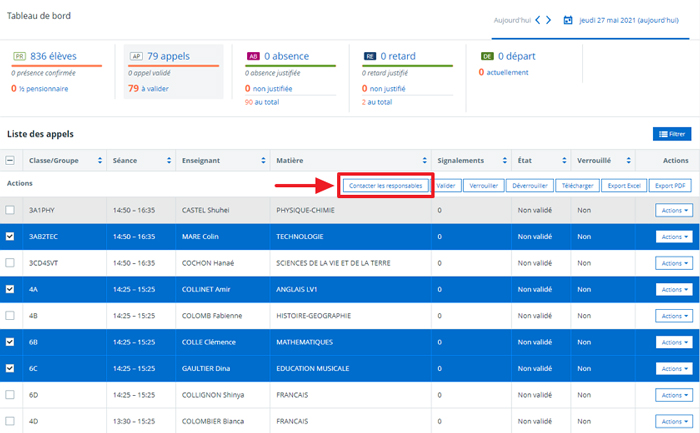Open the calendar date picker icon
This screenshot has width=700, height=433.
569,19
